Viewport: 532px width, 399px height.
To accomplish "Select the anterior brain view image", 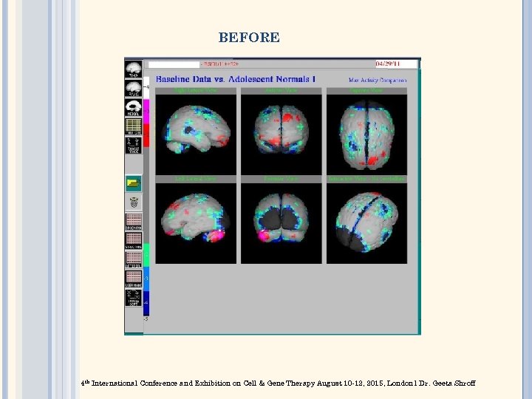I will [282, 134].
